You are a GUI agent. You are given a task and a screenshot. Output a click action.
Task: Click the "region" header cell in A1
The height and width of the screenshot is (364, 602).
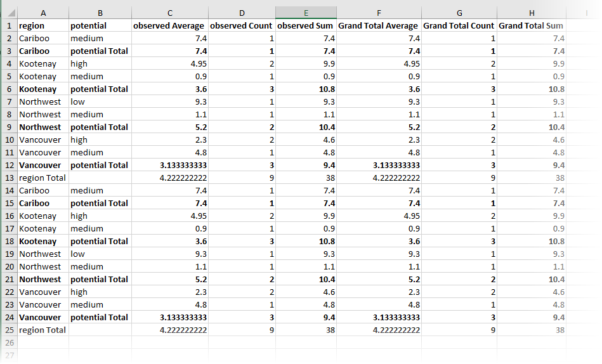pyautogui.click(x=43, y=26)
